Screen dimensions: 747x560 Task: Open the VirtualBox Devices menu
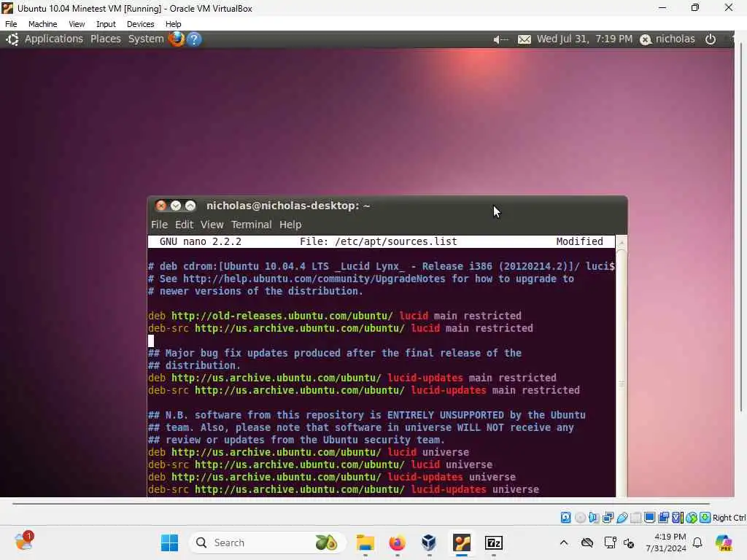click(x=140, y=24)
